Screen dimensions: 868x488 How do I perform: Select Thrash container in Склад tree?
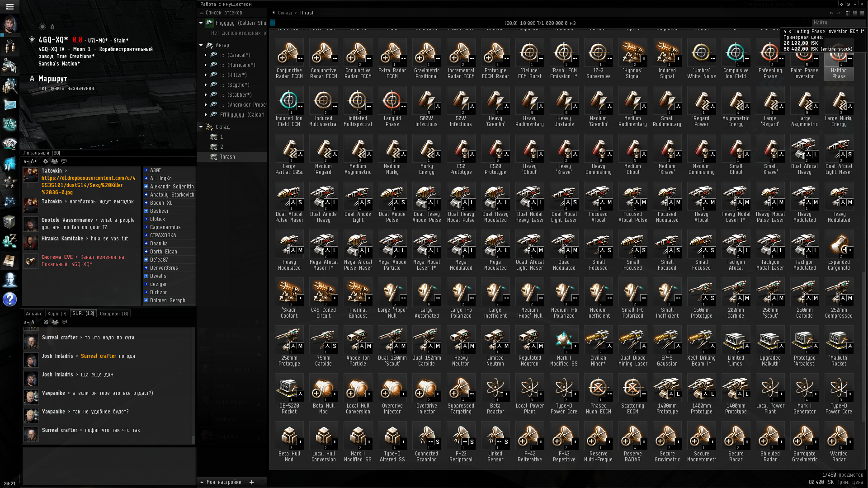click(x=232, y=157)
